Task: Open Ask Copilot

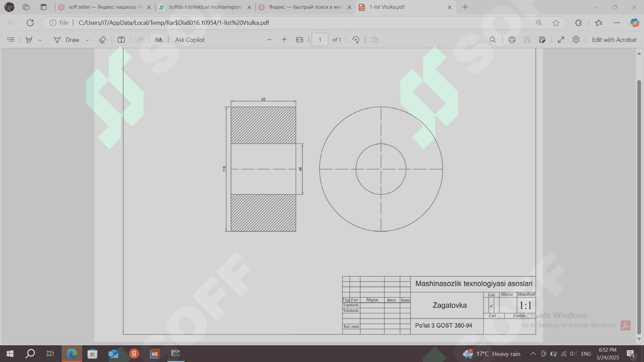Action: coord(190,40)
